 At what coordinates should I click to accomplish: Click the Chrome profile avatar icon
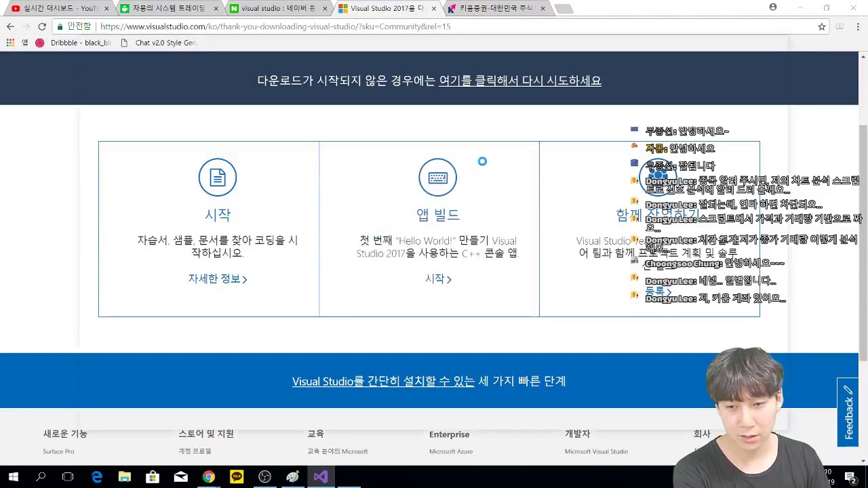(773, 7)
